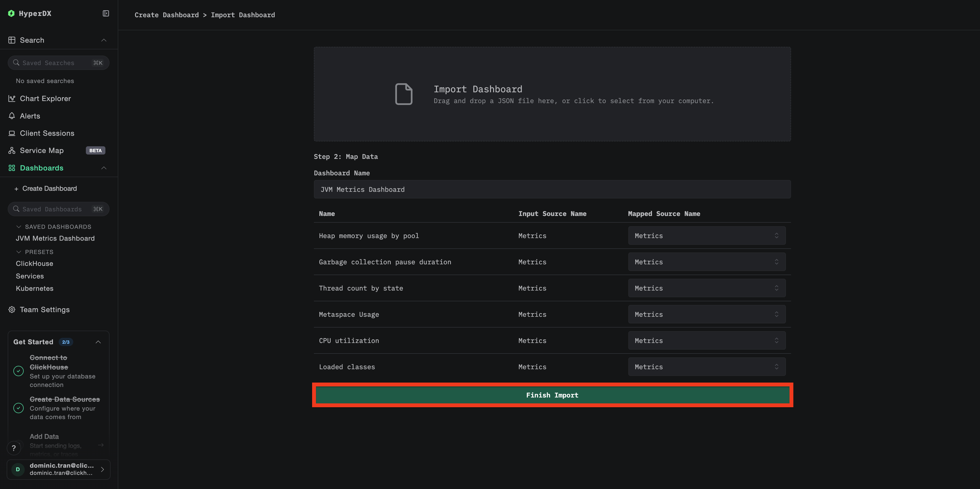This screenshot has height=489, width=980.
Task: Click the file icon in import dropzone
Action: [x=404, y=94]
